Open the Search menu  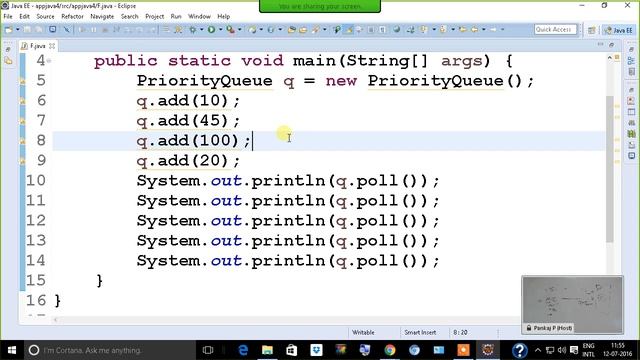pyautogui.click(x=129, y=16)
